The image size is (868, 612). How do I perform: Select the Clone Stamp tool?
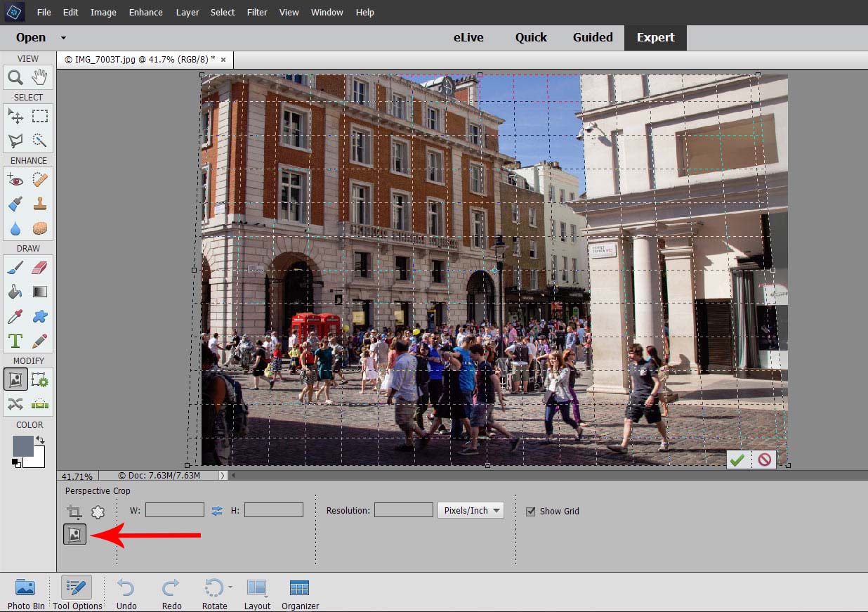40,204
